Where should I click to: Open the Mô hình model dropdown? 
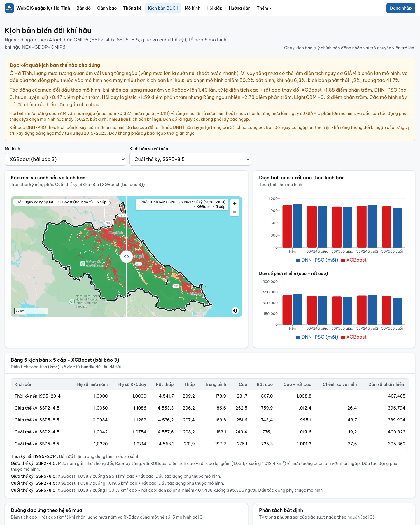[65, 159]
